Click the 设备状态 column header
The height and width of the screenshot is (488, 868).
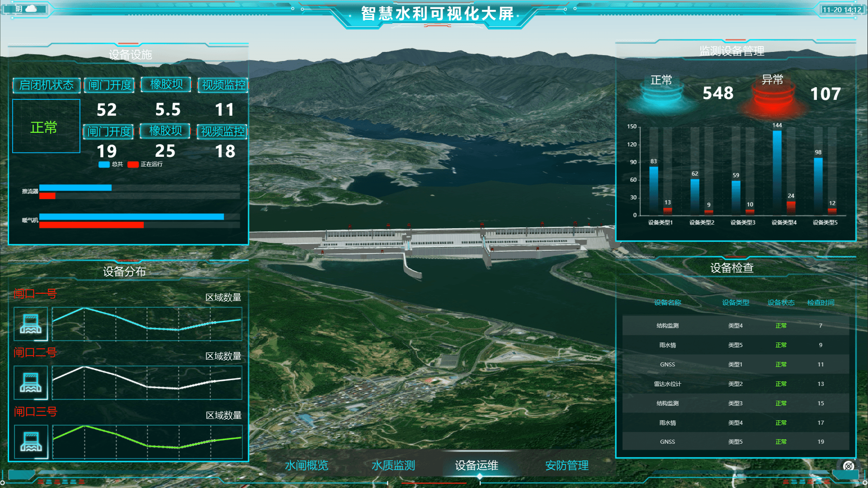click(x=781, y=302)
